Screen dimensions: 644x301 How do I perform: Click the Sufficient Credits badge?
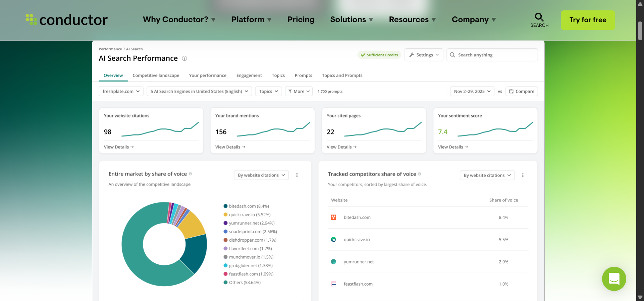[379, 55]
